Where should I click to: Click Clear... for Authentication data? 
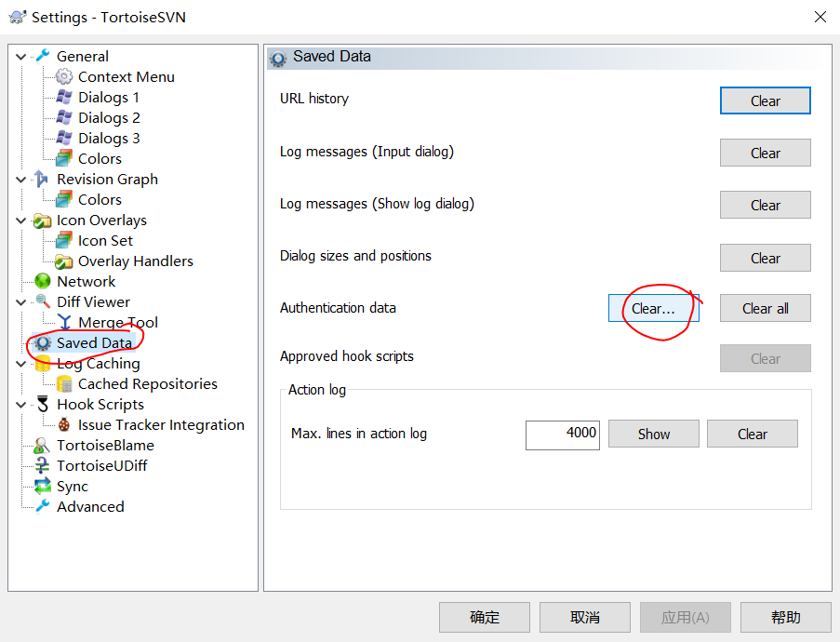click(654, 308)
